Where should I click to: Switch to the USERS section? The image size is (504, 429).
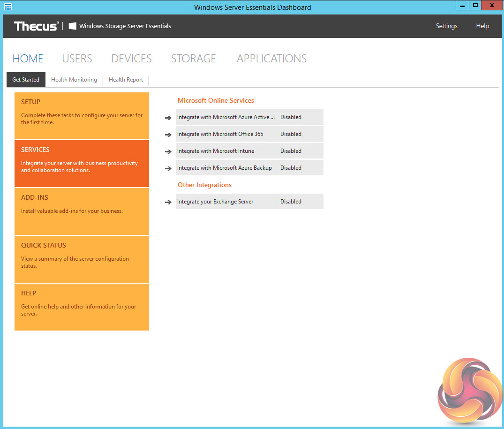(x=77, y=59)
